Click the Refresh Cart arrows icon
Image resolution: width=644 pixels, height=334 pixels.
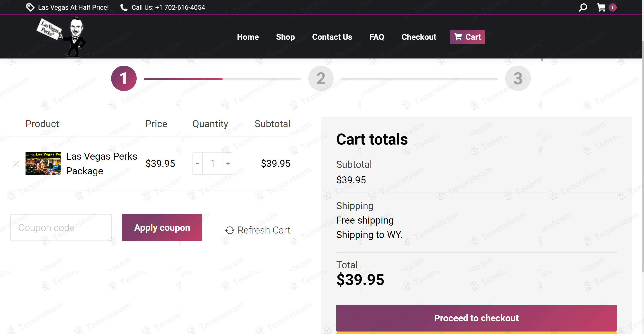click(x=229, y=230)
